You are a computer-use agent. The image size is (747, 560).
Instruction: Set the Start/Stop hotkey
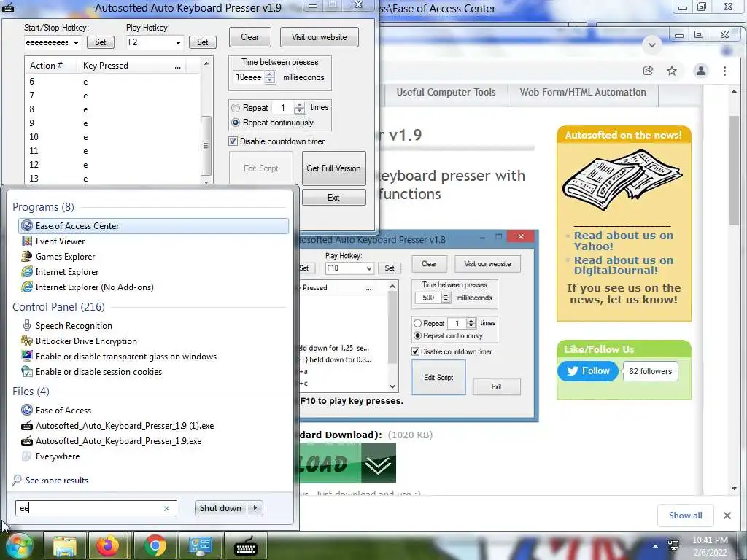point(101,42)
